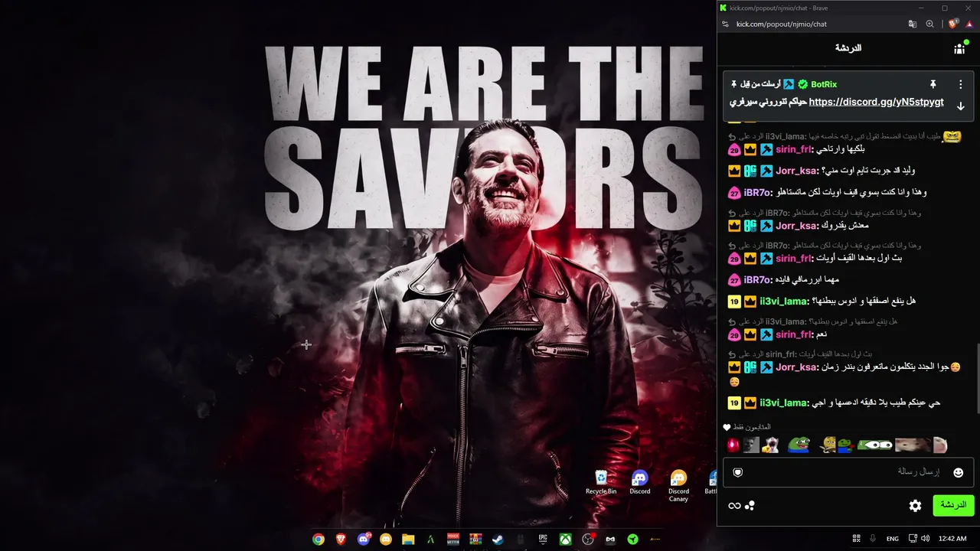Screen dimensions: 980x551
Task: Open Brave Shields lion icon
Action: pos(953,24)
